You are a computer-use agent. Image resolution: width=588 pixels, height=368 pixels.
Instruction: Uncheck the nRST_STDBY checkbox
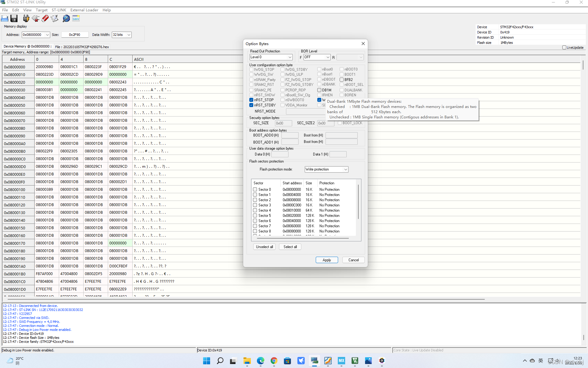click(x=251, y=105)
